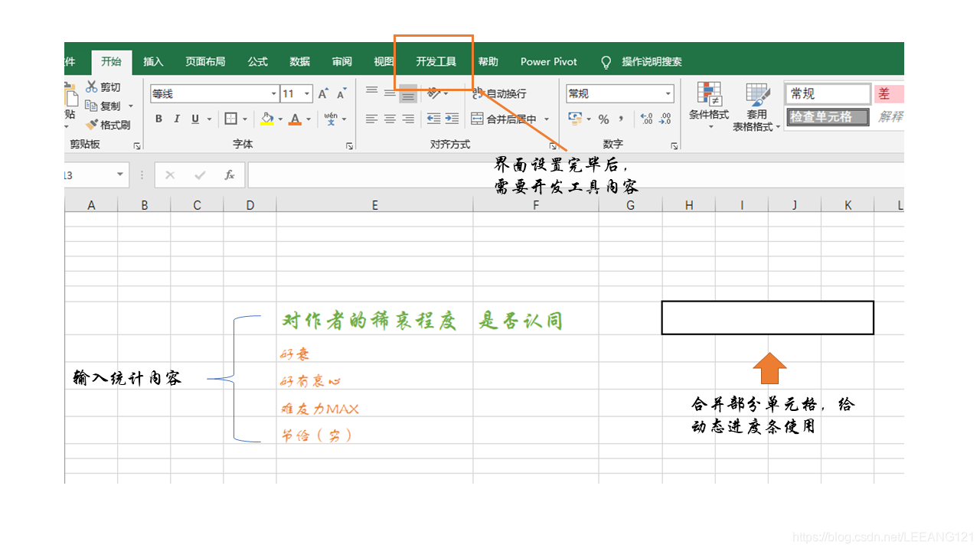980x551 pixels.
Task: Click into the formula bar
Action: pyautogui.click(x=576, y=175)
